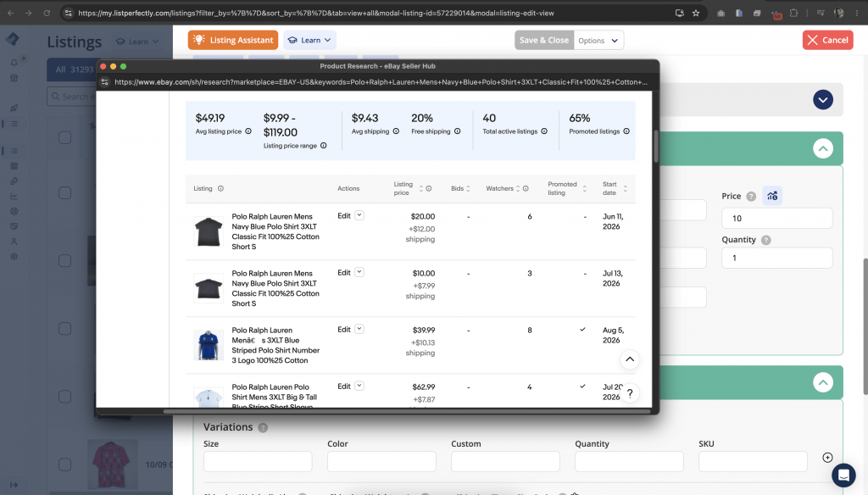Viewport: 868px width, 495px height.
Task: Open Edit dropdown for the $10.00 listing
Action: click(x=359, y=272)
